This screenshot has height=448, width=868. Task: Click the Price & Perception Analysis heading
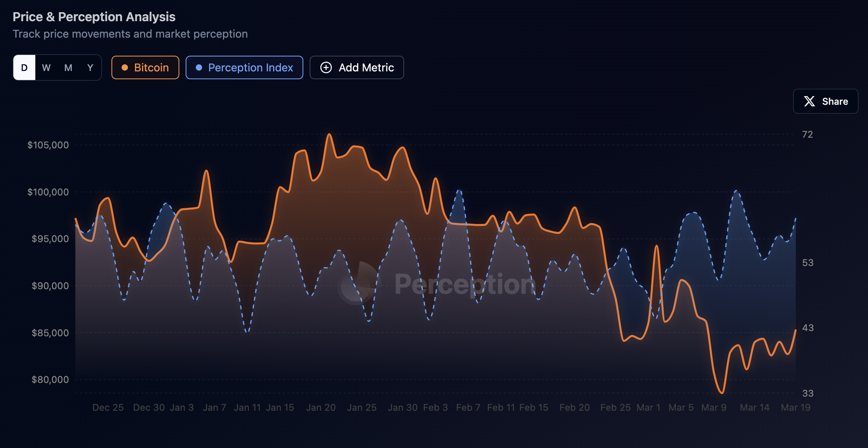(x=94, y=17)
